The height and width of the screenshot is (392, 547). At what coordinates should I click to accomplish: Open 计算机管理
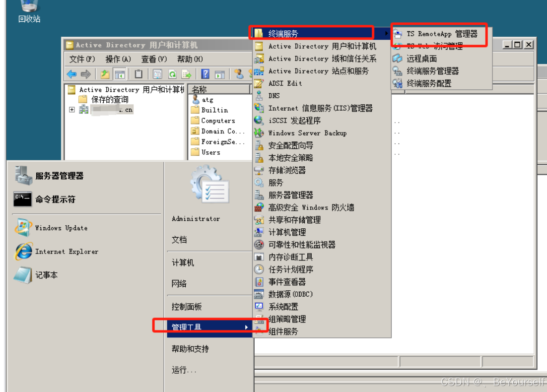pyautogui.click(x=321, y=232)
